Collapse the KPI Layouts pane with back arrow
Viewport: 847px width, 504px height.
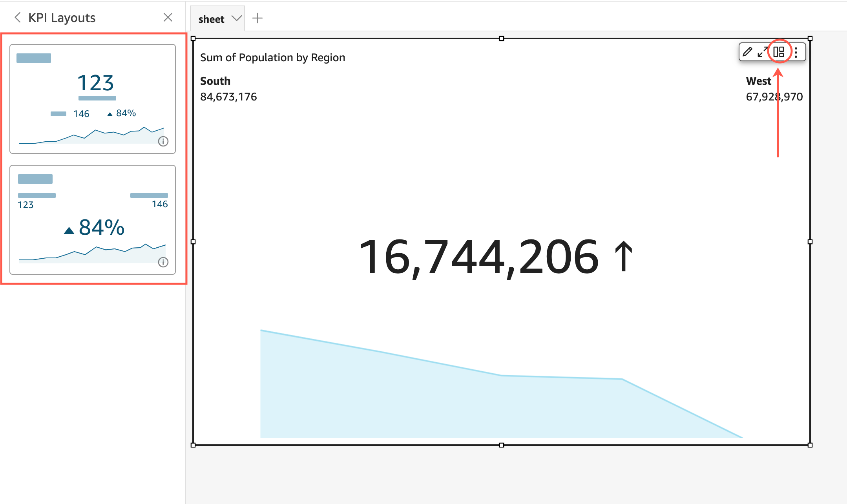tap(17, 17)
